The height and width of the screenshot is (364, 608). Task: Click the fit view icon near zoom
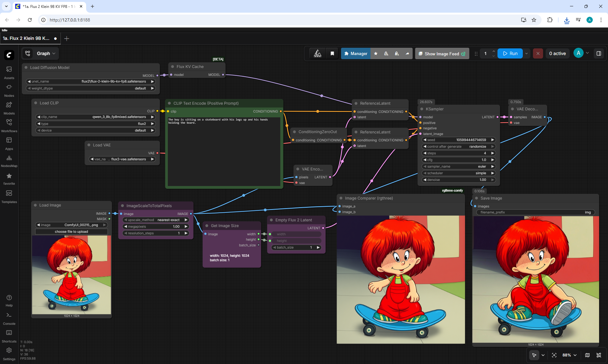[554, 355]
